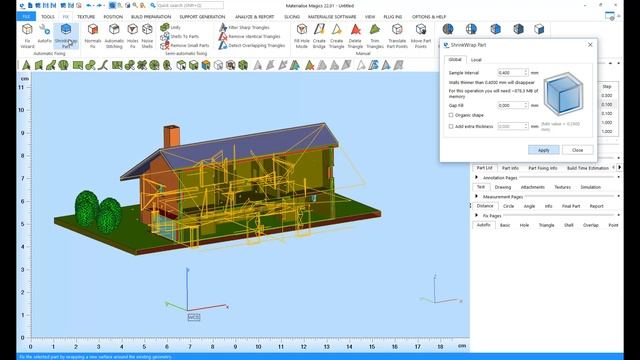Activate Fill Hole Mode

(302, 36)
